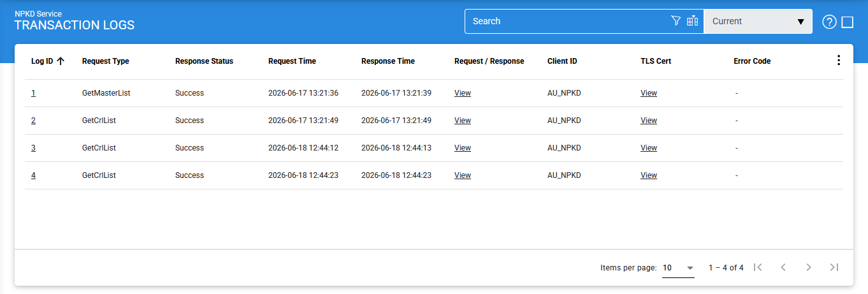Sort by Error Code column header
Viewport: 868px width, 294px height.
(752, 61)
